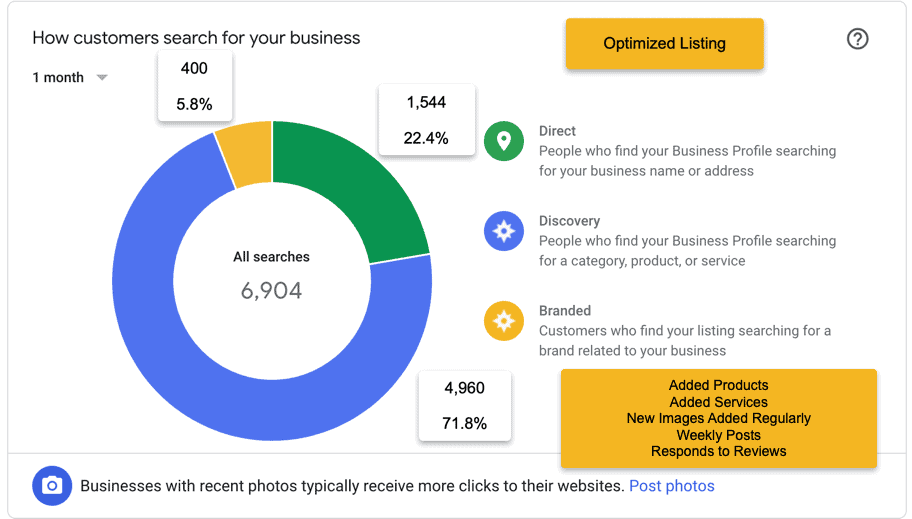The image size is (912, 519).
Task: Click the Optimized Listing yellow button
Action: pos(664,44)
